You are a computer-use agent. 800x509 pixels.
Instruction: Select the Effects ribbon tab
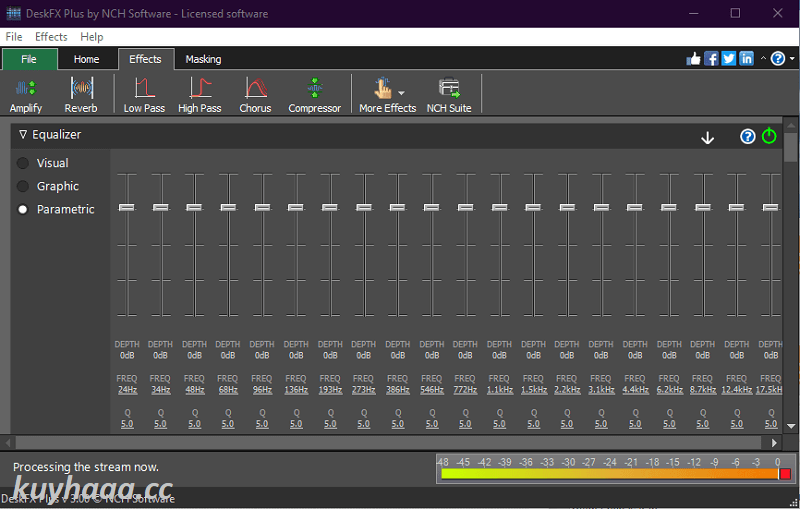(145, 59)
